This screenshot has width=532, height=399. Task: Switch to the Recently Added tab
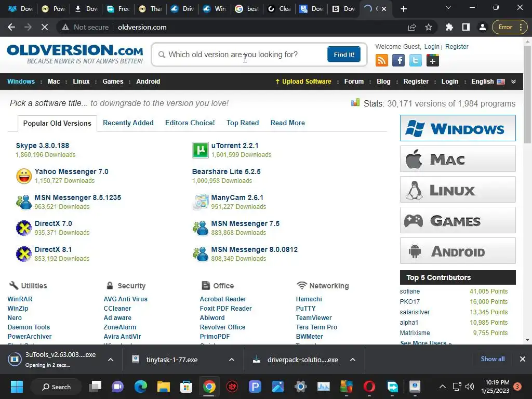[128, 123]
